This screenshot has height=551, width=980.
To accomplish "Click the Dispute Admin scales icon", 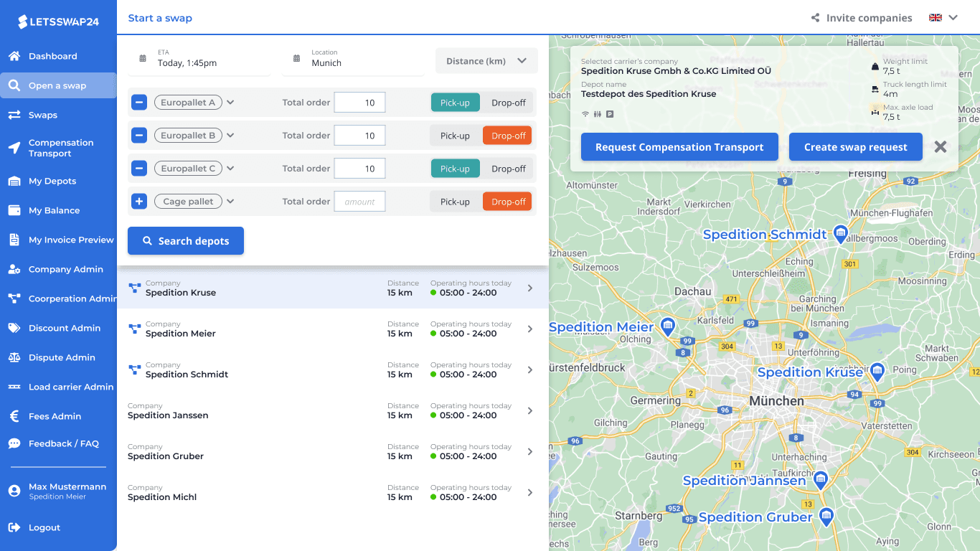I will point(14,357).
